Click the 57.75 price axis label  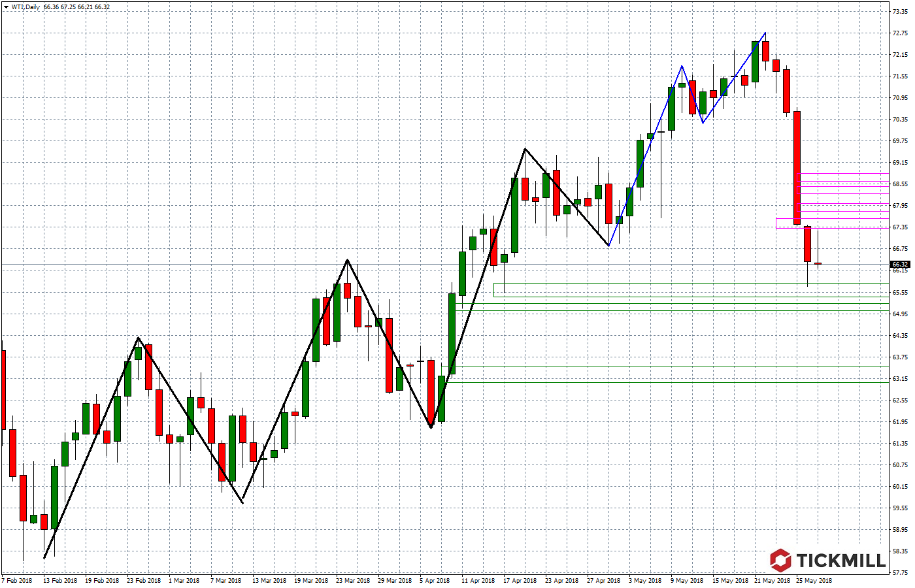pos(900,573)
